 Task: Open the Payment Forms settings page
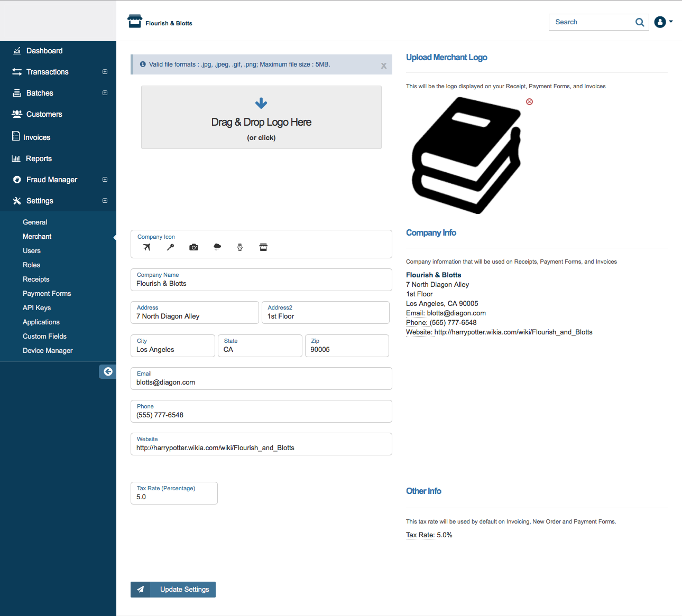point(47,294)
